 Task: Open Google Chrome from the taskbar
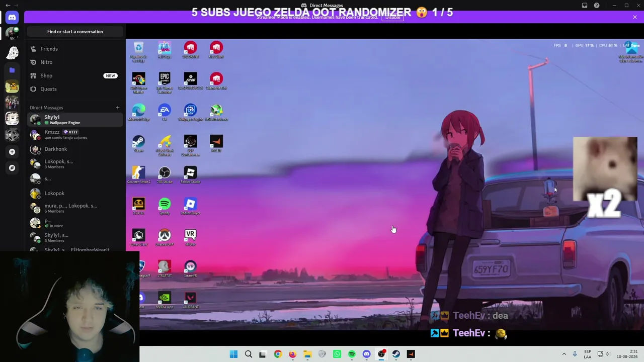[x=278, y=354]
